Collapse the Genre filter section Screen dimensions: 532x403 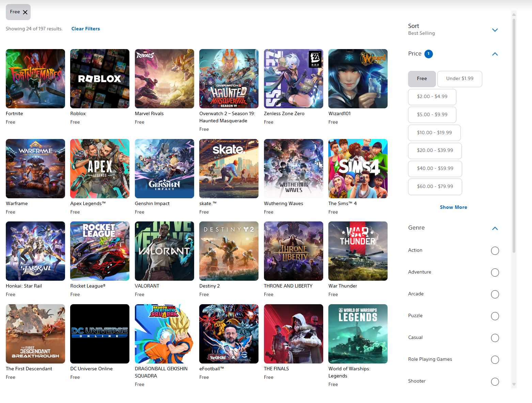click(x=495, y=228)
